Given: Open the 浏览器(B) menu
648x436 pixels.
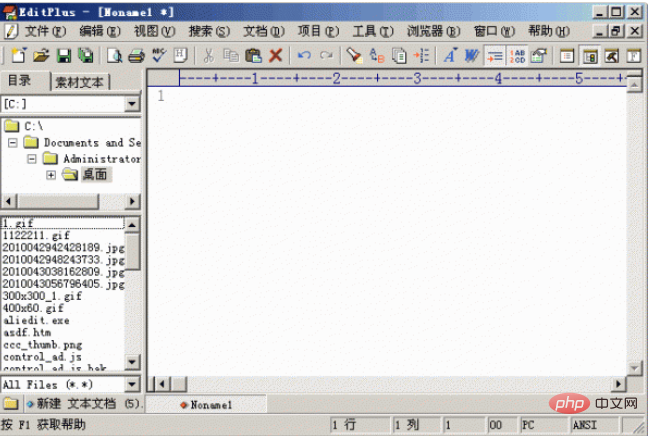Looking at the screenshot, I should (434, 31).
